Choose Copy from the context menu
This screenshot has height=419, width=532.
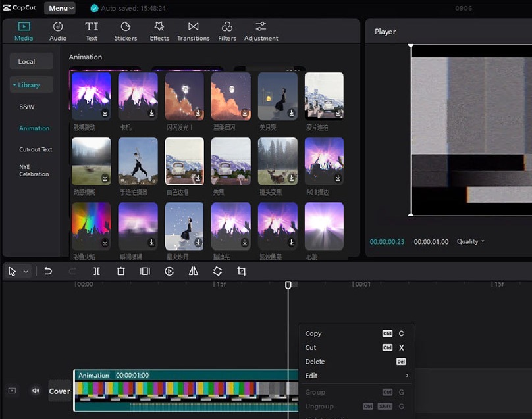[x=314, y=333]
